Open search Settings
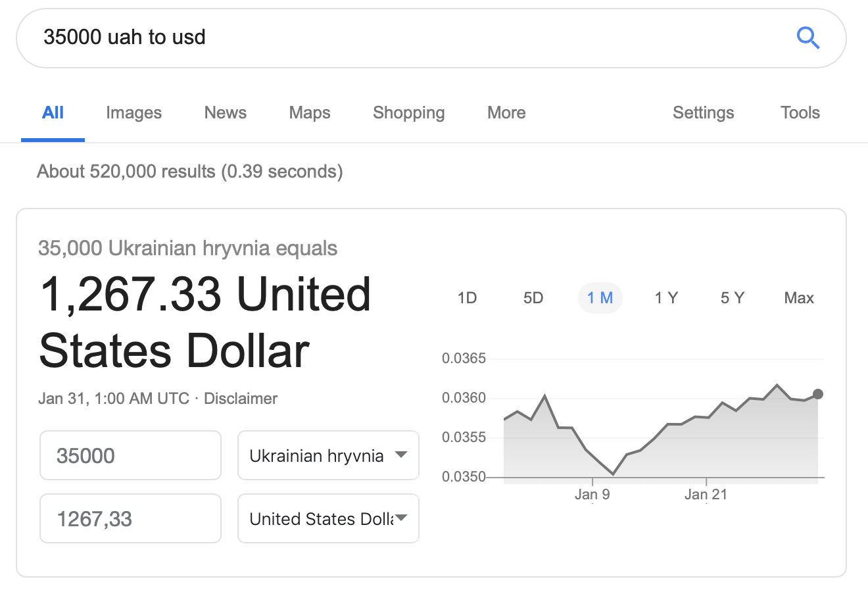 click(703, 112)
